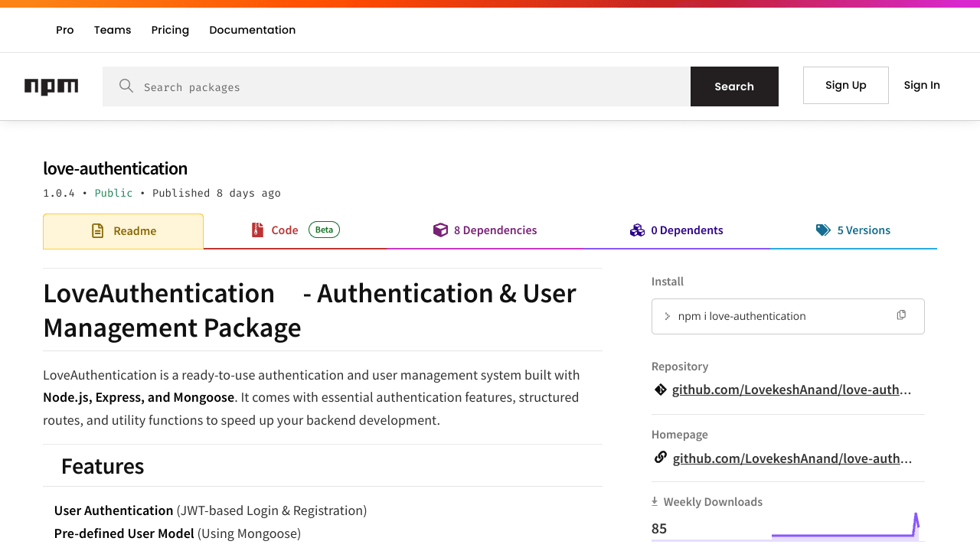Click the Search packages input field
The width and height of the screenshot is (980, 551).
pos(383,86)
